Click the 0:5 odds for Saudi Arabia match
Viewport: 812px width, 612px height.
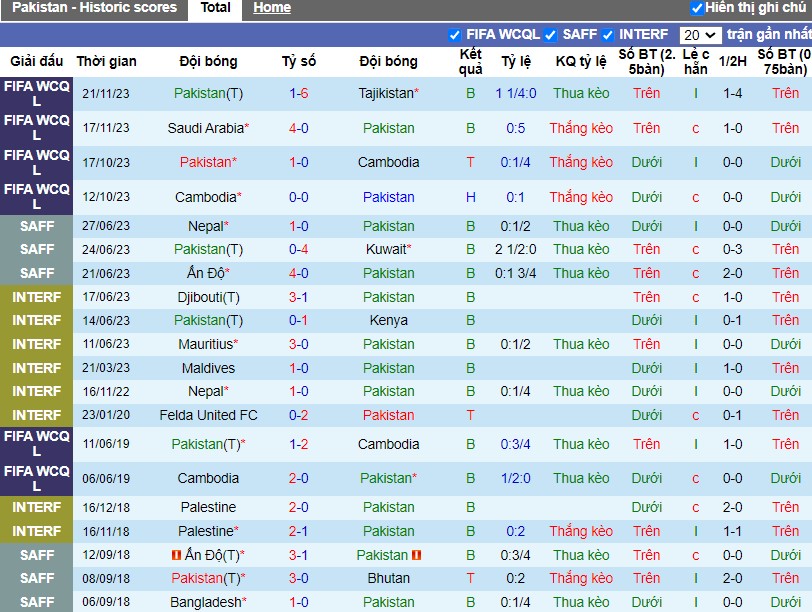516,128
